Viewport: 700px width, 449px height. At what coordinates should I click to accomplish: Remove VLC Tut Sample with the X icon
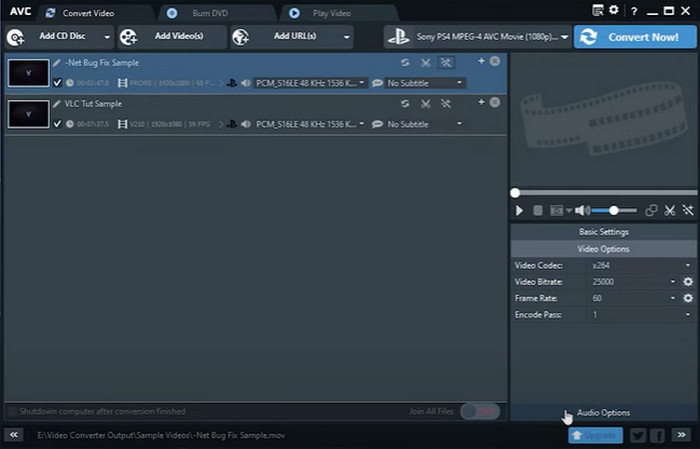click(x=495, y=102)
